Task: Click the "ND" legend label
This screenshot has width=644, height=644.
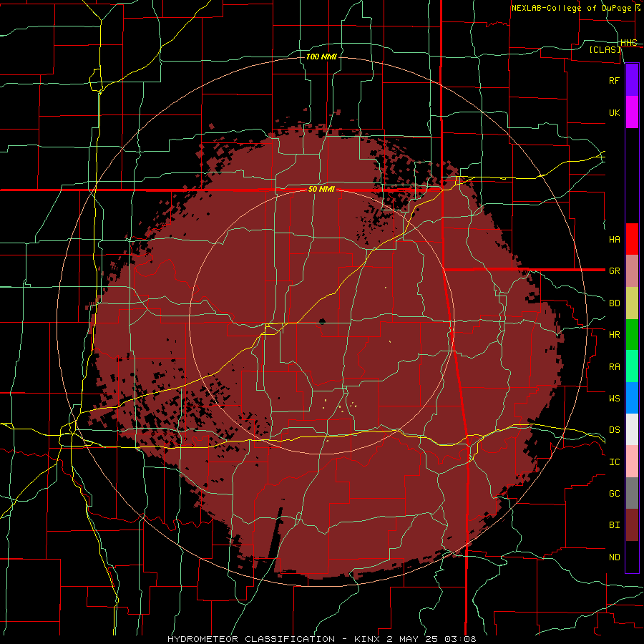Action: (x=615, y=557)
